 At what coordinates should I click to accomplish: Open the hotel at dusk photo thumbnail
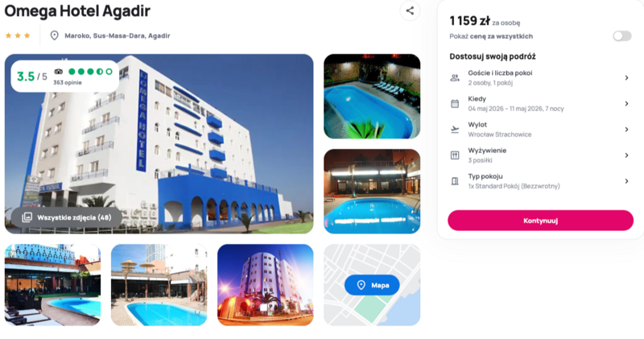(266, 285)
